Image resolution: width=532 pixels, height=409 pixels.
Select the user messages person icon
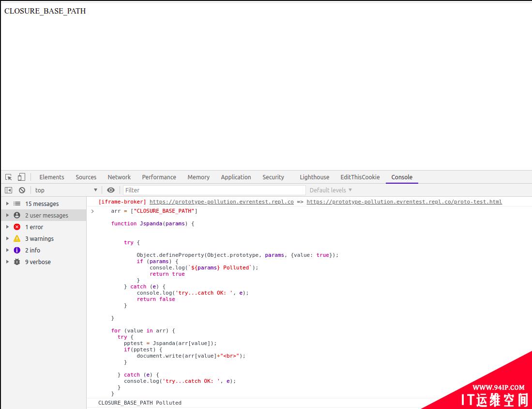17,215
